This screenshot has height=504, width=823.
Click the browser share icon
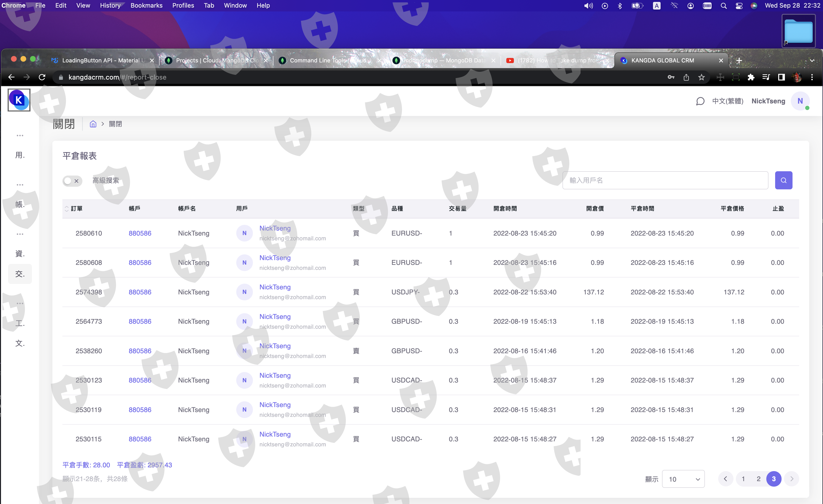click(686, 77)
